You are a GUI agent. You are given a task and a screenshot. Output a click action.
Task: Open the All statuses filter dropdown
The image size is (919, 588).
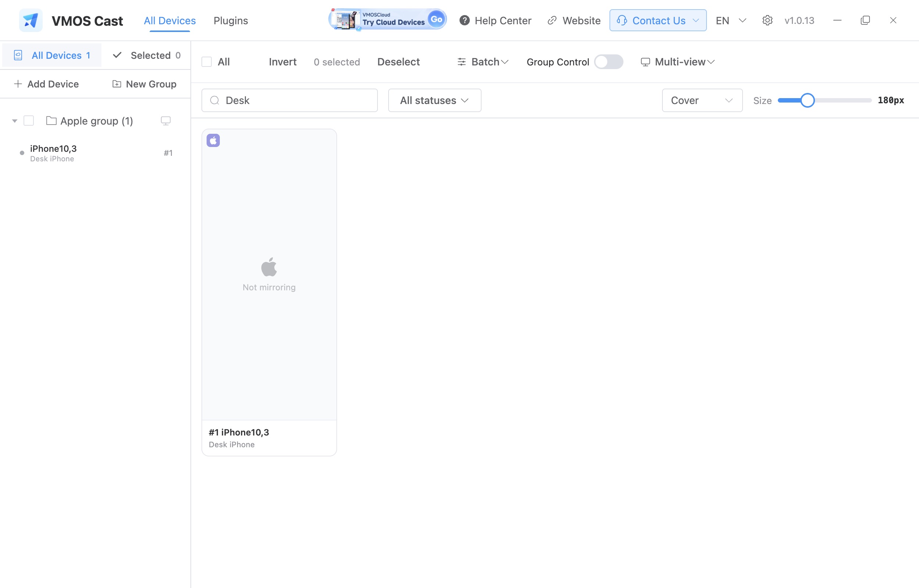point(435,100)
